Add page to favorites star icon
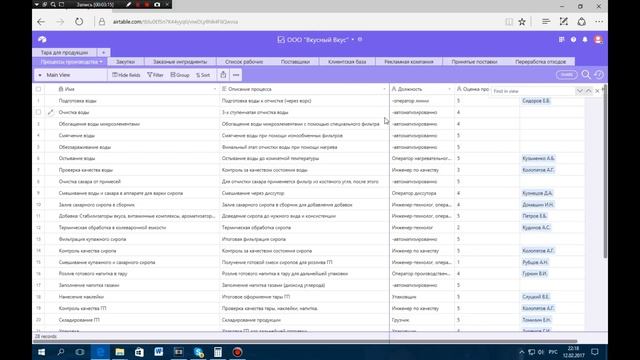640x360 pixels. pyautogui.click(x=522, y=22)
